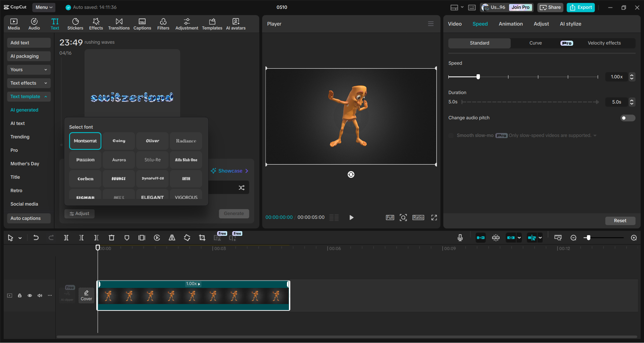The width and height of the screenshot is (644, 343).
Task: Click the Export button
Action: pos(580,7)
